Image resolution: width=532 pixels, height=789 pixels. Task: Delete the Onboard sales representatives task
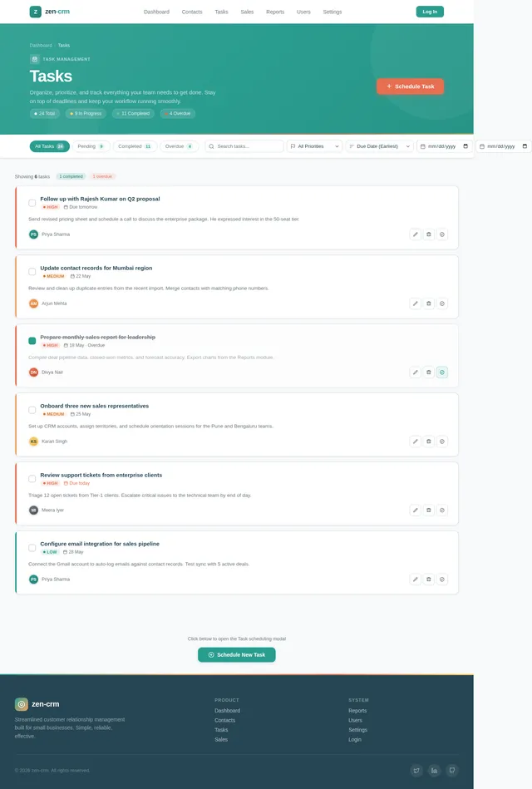[x=429, y=441]
